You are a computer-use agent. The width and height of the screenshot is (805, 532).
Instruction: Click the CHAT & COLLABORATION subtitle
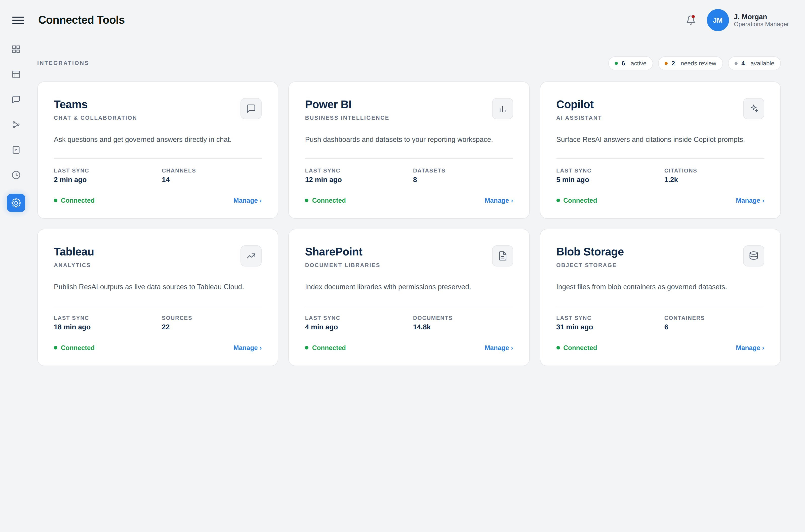95,118
